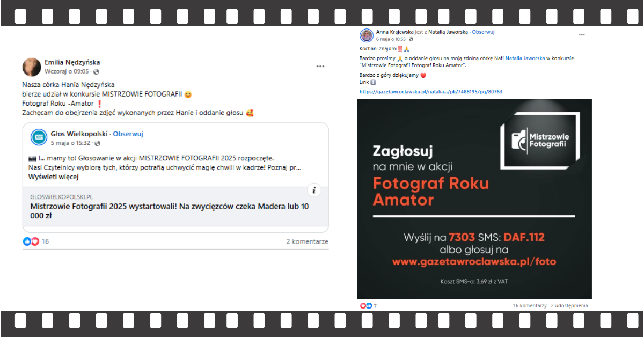Screen dimensions: 644x337
Task: Open Emilia Nędzyńska's profile picture
Action: [32, 67]
